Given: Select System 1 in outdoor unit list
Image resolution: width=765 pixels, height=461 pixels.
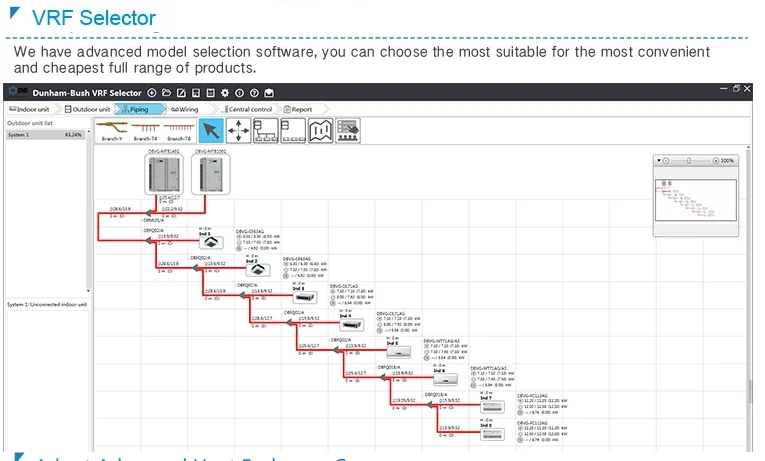Looking at the screenshot, I should coord(45,134).
